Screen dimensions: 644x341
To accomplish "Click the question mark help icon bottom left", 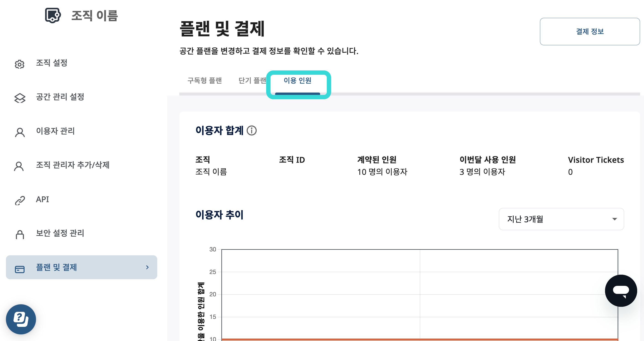I will point(21,319).
